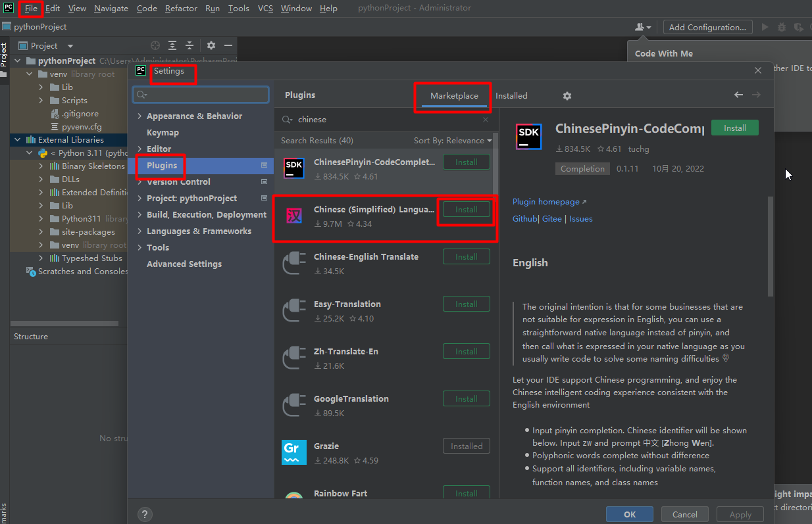
Task: Click the locate file target icon in Project panel
Action: tap(155, 45)
